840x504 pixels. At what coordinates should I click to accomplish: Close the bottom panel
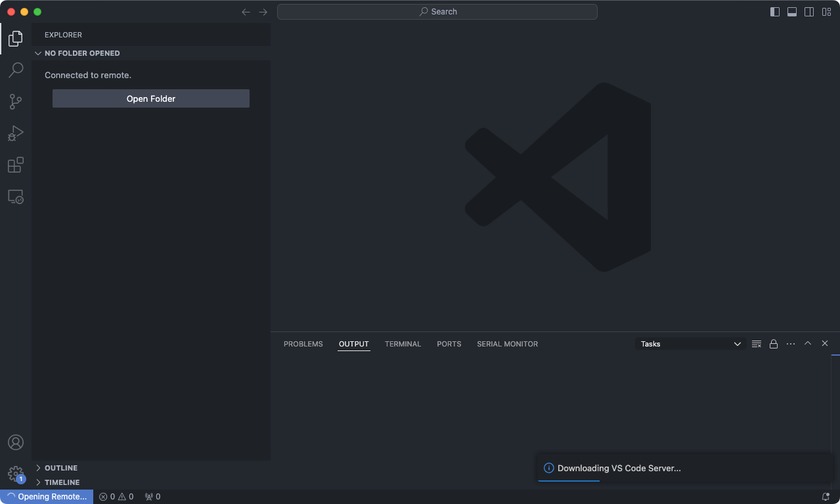point(825,344)
